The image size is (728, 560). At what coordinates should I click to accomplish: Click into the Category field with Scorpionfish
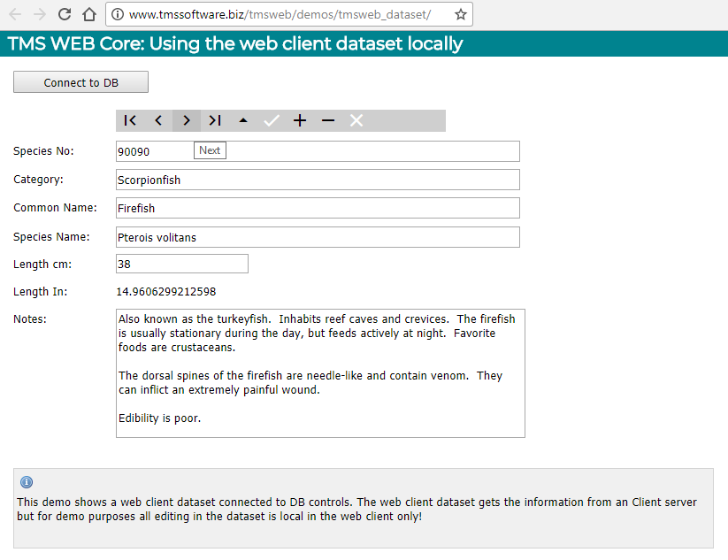[318, 180]
